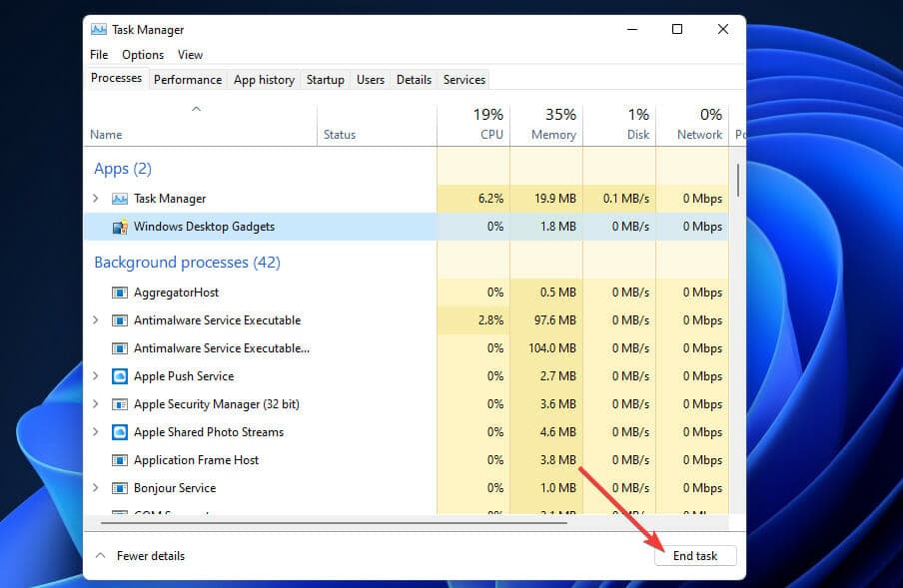Image resolution: width=903 pixels, height=588 pixels.
Task: Click the horizontal scrollbar thumb
Action: tap(334, 523)
